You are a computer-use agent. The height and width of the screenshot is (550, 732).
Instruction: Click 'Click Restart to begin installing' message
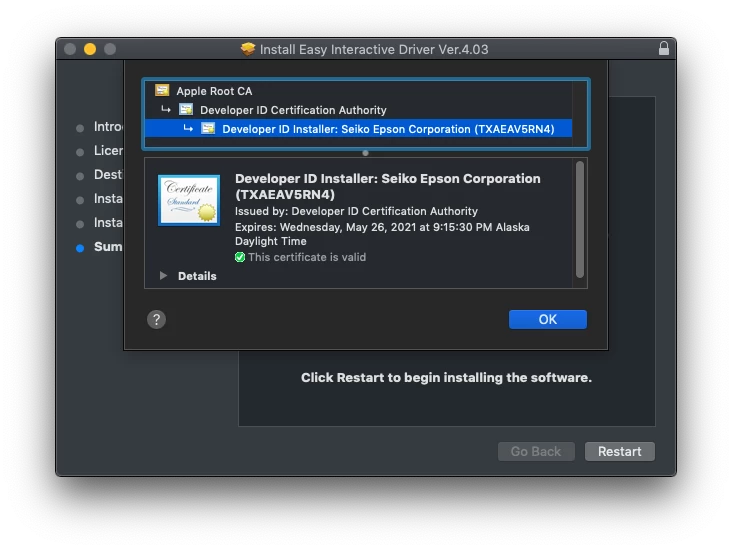point(446,377)
